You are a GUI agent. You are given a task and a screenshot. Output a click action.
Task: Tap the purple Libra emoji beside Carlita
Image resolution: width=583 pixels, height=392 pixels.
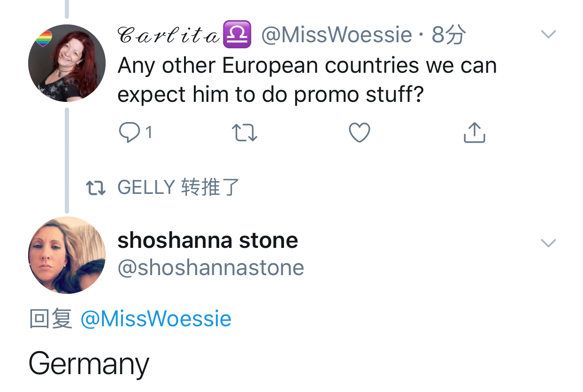tap(237, 35)
